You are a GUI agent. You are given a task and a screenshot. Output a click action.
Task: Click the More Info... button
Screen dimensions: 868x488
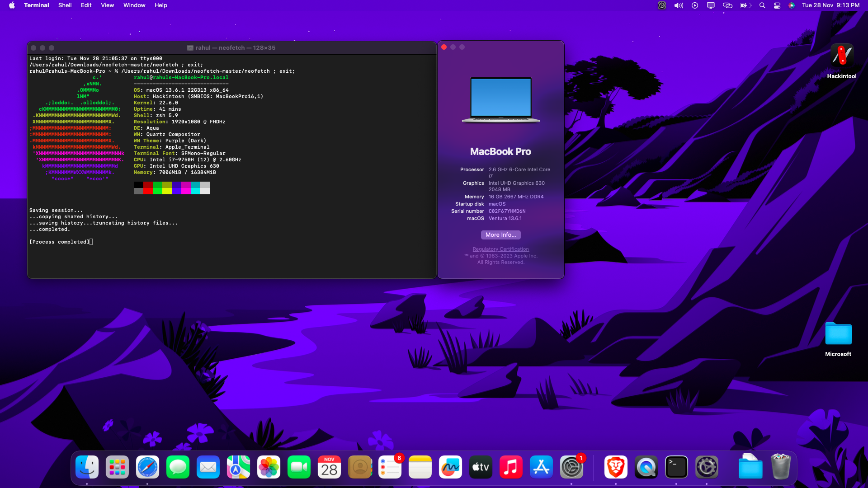point(500,235)
